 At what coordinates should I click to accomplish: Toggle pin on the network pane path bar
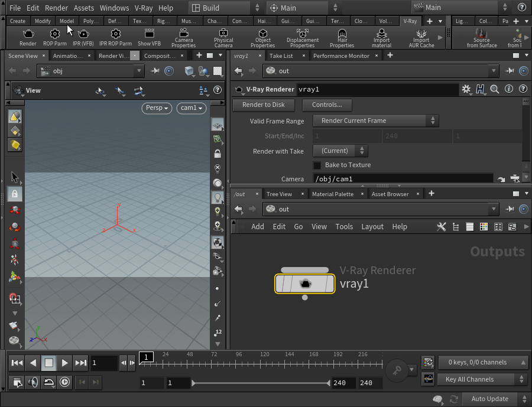[510, 209]
